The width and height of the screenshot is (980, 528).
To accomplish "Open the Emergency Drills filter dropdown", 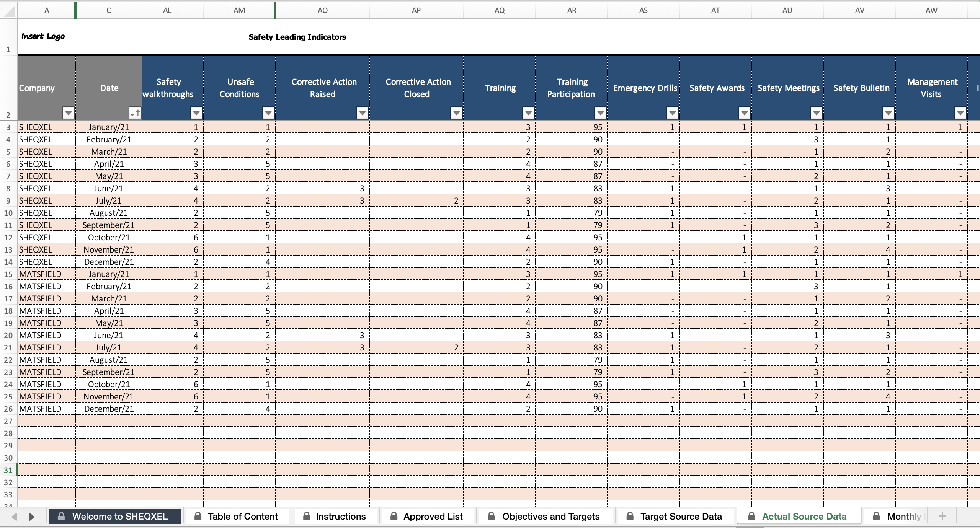I will [673, 113].
